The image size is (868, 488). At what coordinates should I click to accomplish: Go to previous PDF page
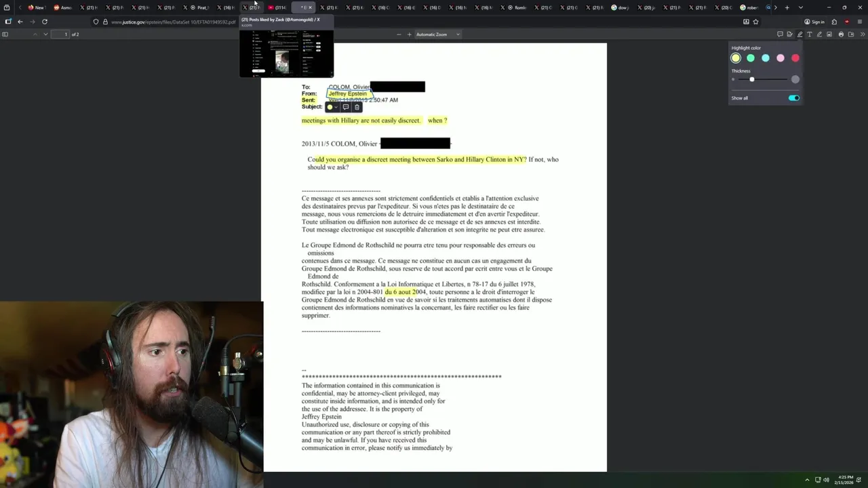35,34
